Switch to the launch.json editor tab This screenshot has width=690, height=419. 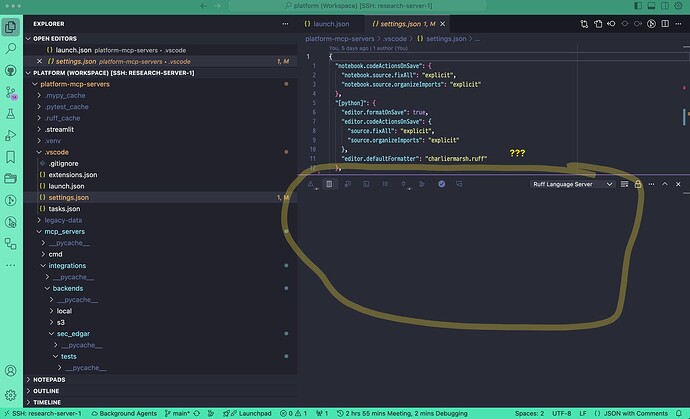tap(330, 24)
